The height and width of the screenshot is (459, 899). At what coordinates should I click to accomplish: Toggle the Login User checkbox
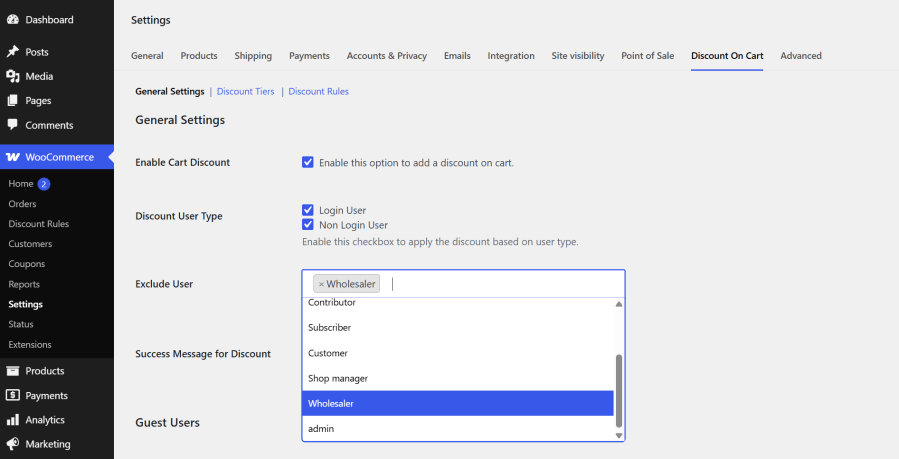click(308, 210)
